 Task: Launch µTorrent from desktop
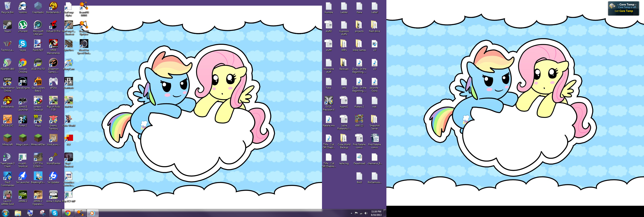click(23, 27)
